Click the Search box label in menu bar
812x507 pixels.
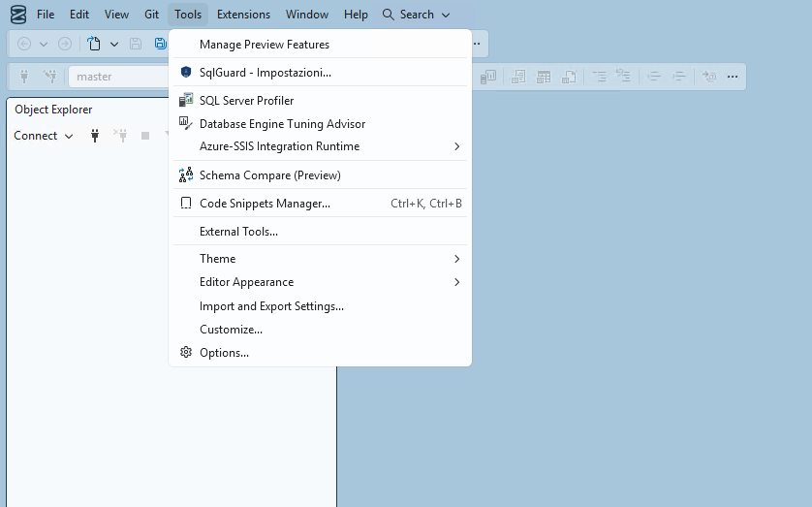click(x=417, y=15)
